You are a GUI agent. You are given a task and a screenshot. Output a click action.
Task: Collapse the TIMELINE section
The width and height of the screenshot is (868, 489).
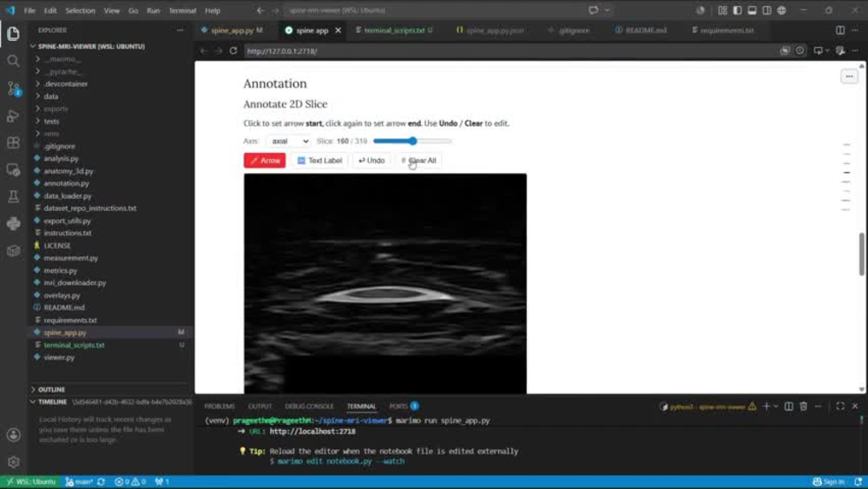[x=52, y=401]
